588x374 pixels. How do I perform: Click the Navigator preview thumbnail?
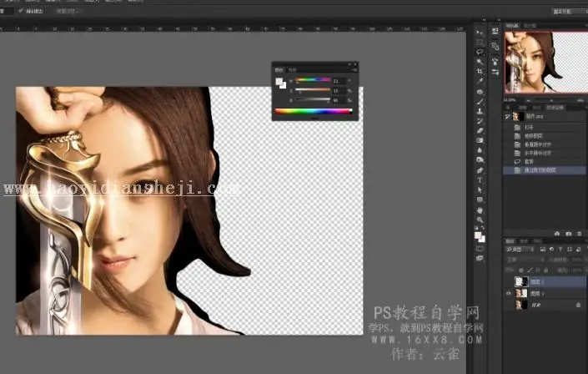coord(546,63)
